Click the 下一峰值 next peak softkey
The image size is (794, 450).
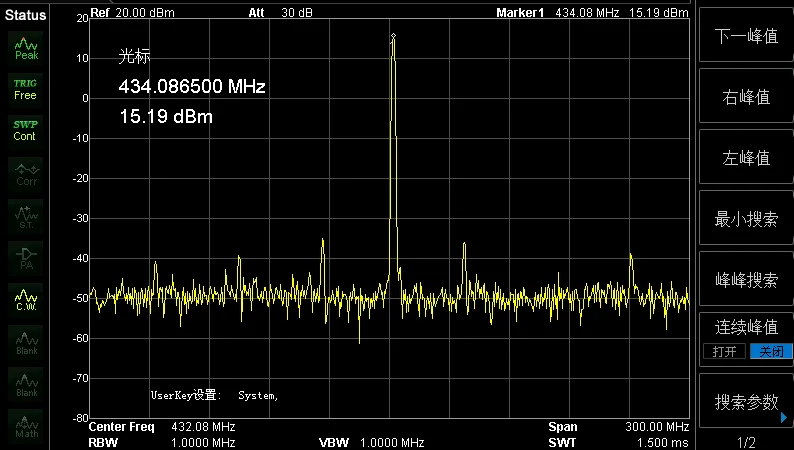pos(746,36)
